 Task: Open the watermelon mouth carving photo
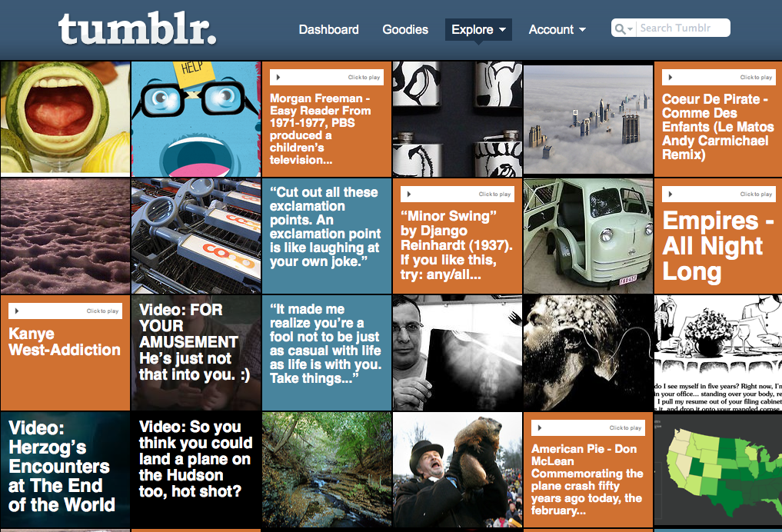(x=65, y=118)
